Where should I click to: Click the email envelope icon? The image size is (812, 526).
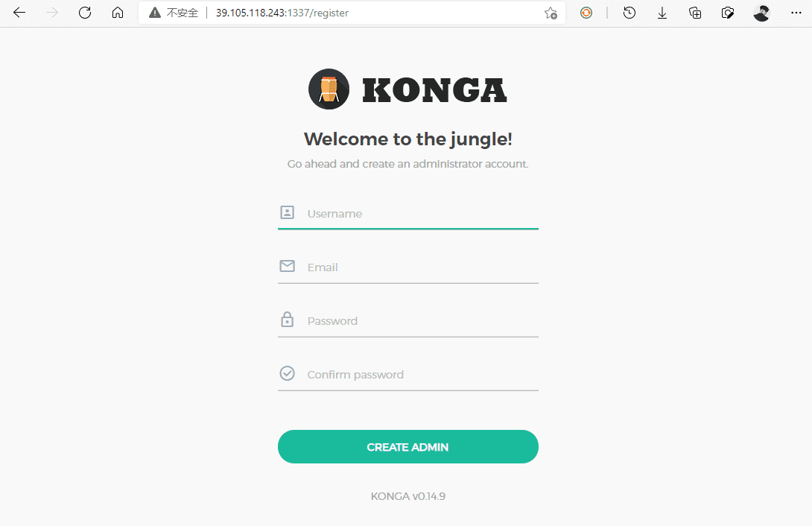tap(288, 266)
